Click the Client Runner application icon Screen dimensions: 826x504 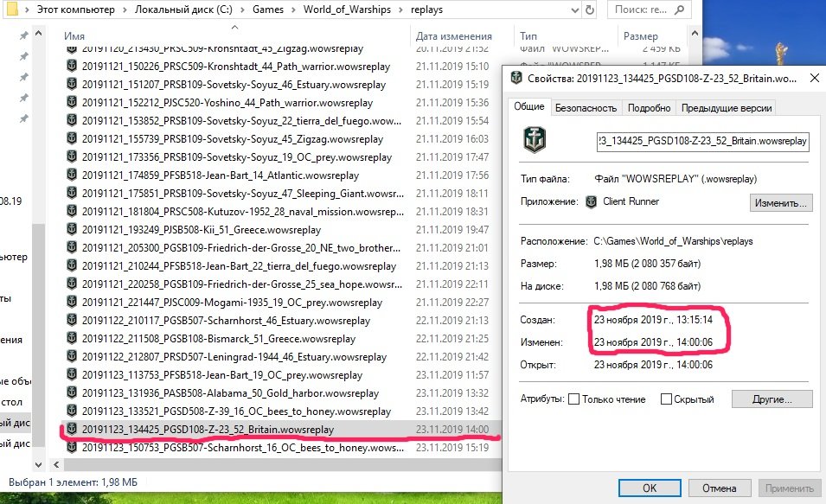coord(591,201)
